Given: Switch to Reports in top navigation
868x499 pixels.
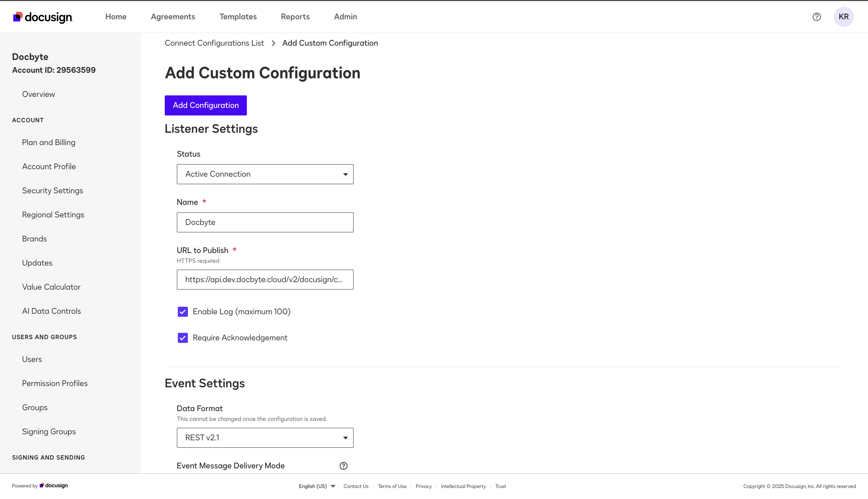Looking at the screenshot, I should [x=295, y=17].
